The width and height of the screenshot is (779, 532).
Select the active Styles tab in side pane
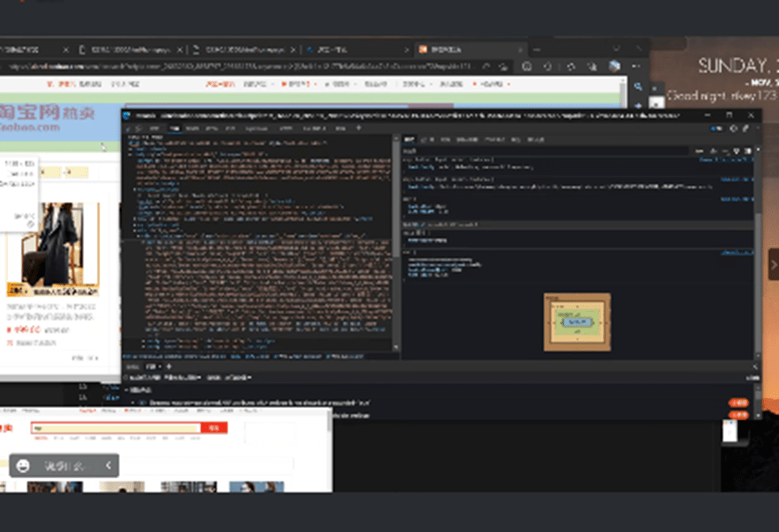pos(410,140)
